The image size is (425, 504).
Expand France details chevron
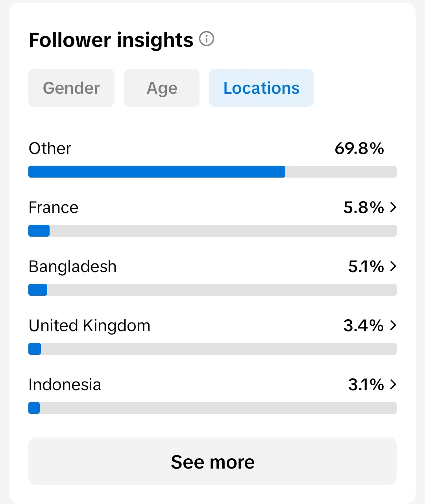[393, 207]
